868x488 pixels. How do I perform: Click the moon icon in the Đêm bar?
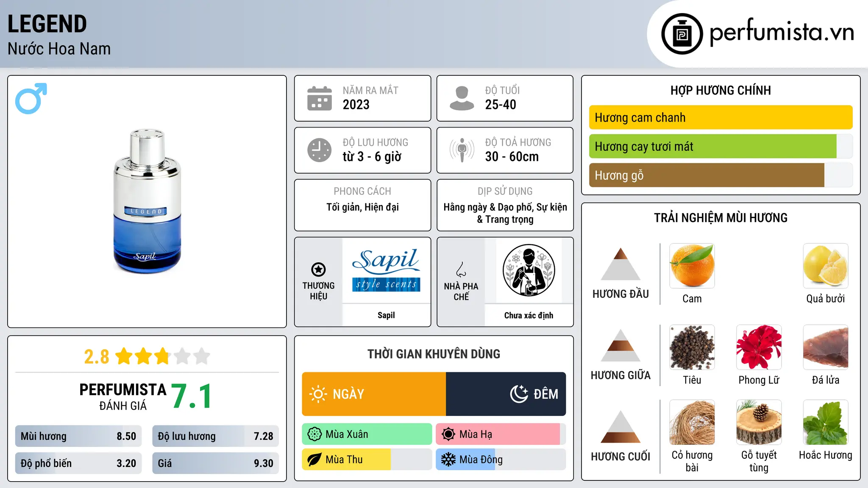coord(519,394)
